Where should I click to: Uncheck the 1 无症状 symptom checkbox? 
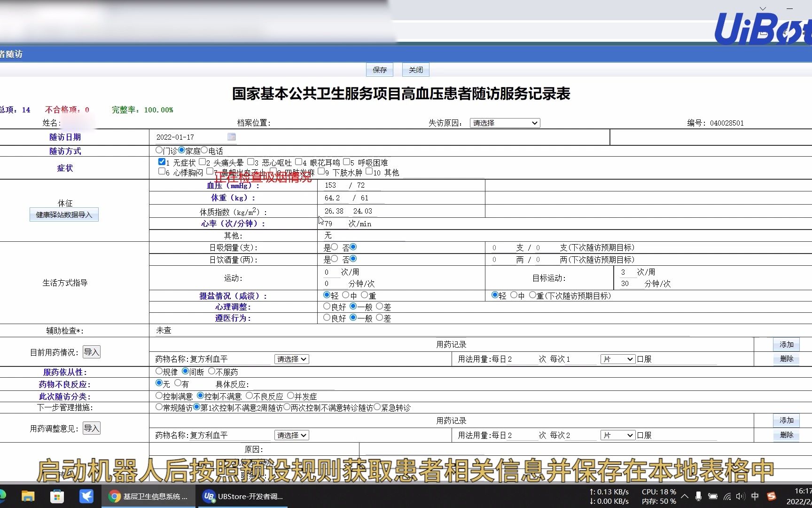162,162
